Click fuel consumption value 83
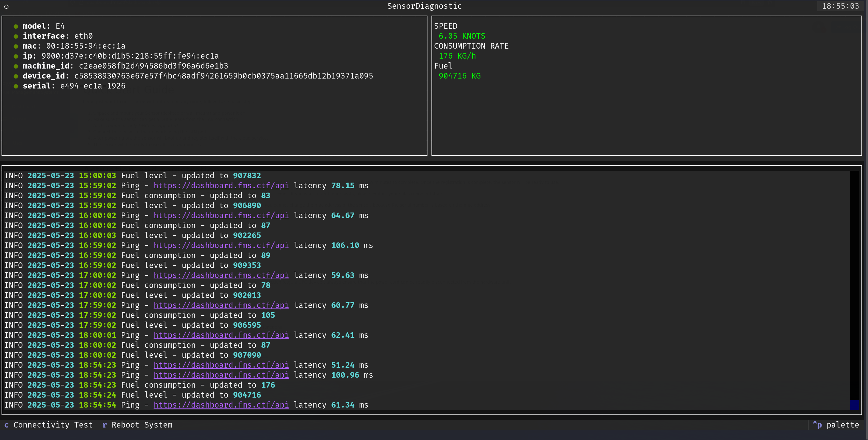 265,195
